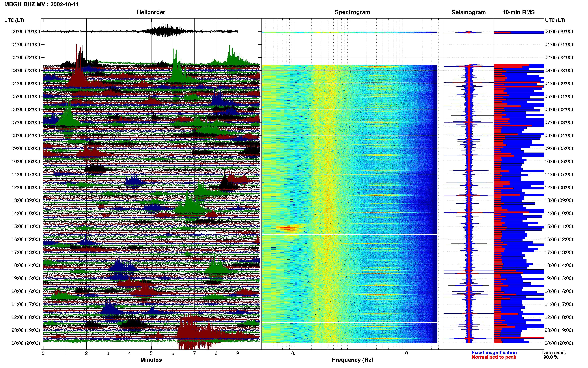The image size is (588, 368).
Task: Click the large dark red helicorder burst near 23:00
Action: [x=195, y=332]
